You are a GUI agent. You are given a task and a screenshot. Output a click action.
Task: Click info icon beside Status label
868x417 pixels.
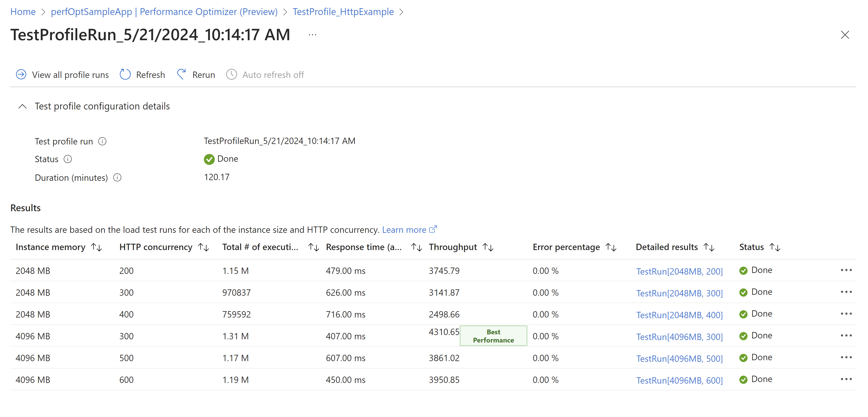68,159
